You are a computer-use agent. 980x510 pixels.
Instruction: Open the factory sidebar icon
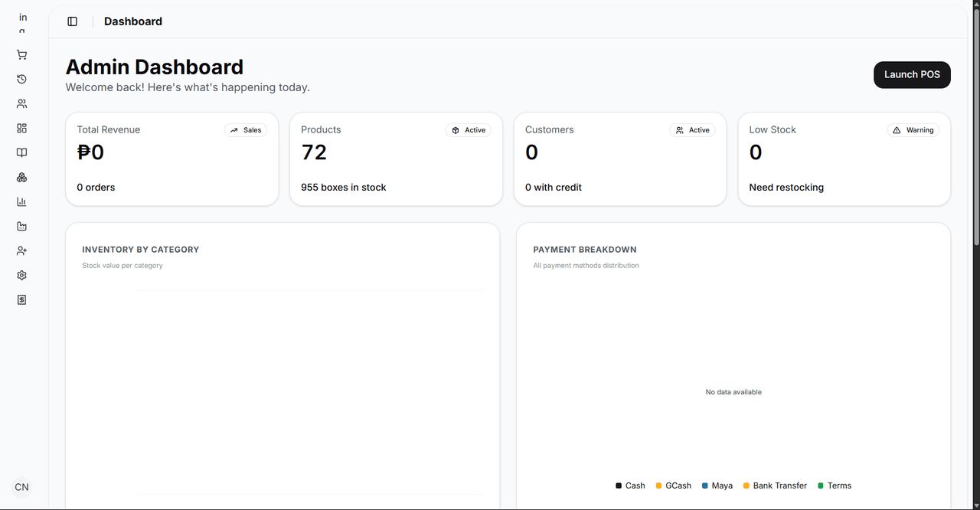click(x=21, y=226)
